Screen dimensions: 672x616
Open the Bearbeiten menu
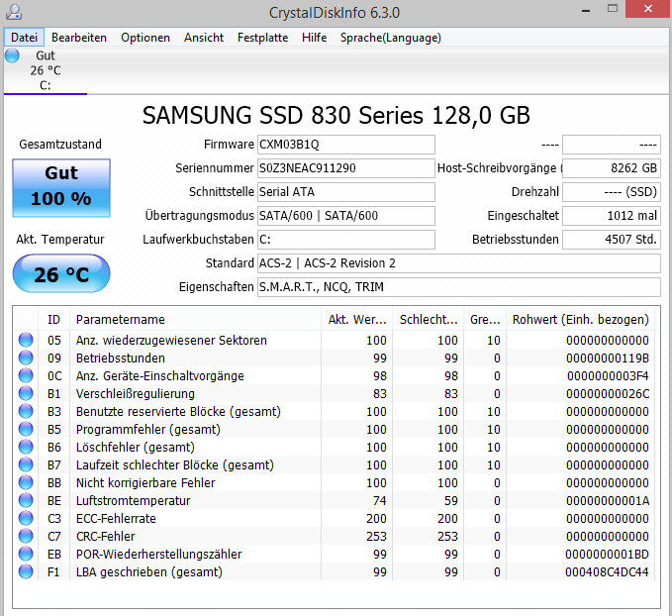pos(79,38)
